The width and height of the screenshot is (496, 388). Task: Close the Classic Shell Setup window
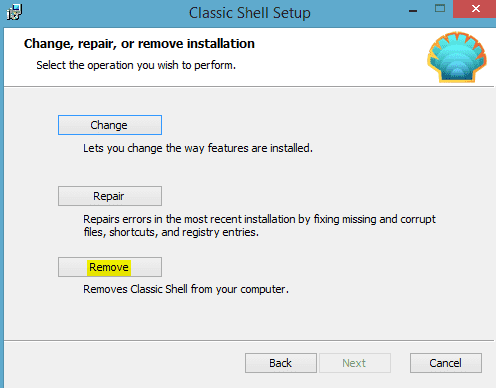(475, 9)
